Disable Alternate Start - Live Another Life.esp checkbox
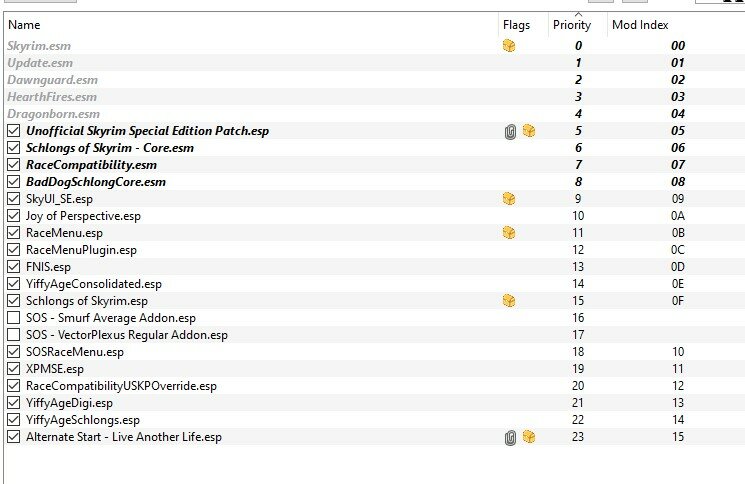 tap(14, 437)
